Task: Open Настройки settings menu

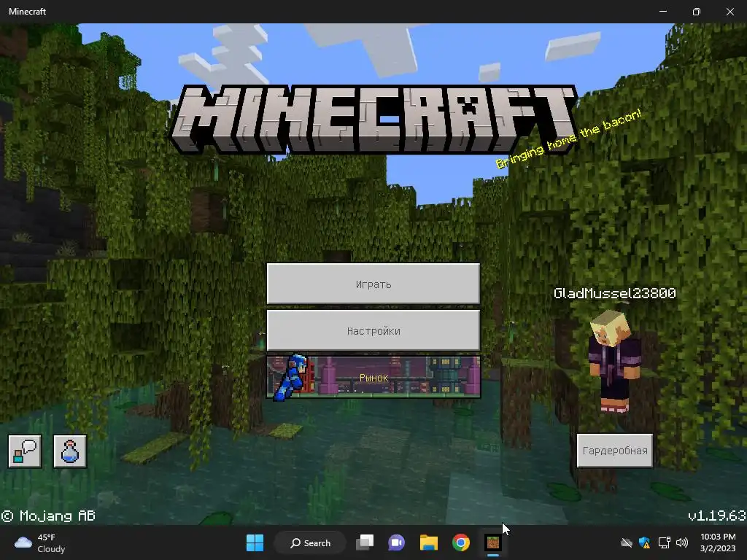Action: coord(373,330)
